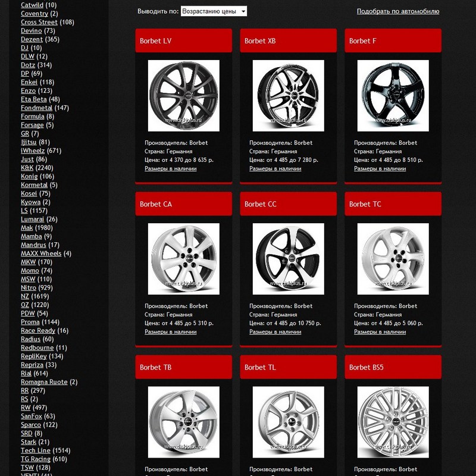This screenshot has height=476, width=476.
Task: Open the Borbet F wheel image
Action: point(393,96)
